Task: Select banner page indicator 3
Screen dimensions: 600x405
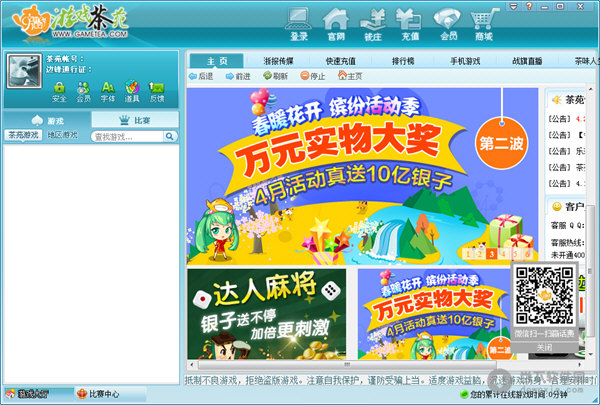Action: point(491,254)
